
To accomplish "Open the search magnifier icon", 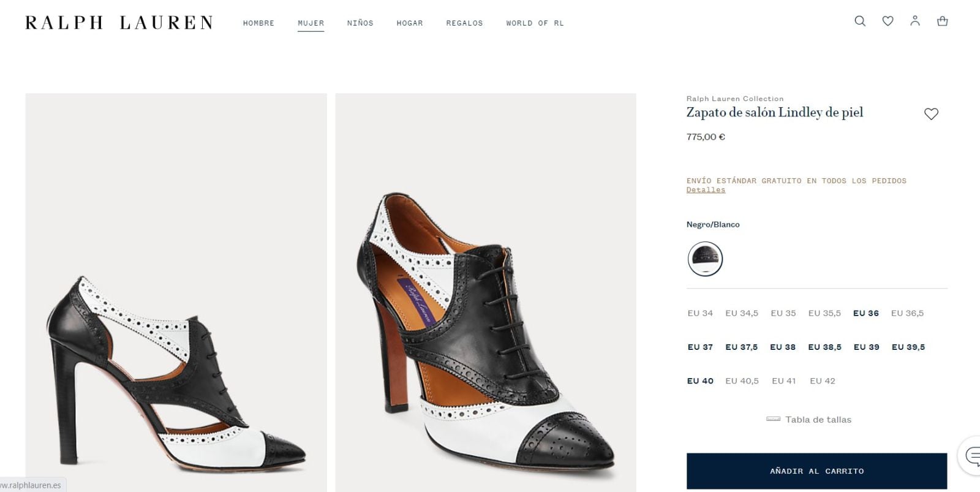I will (860, 21).
